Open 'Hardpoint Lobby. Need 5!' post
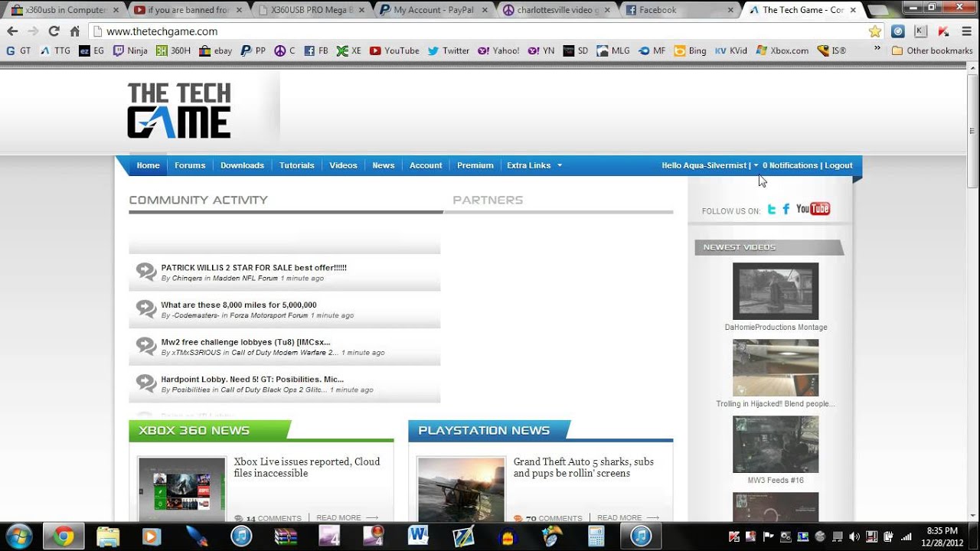 coord(253,379)
